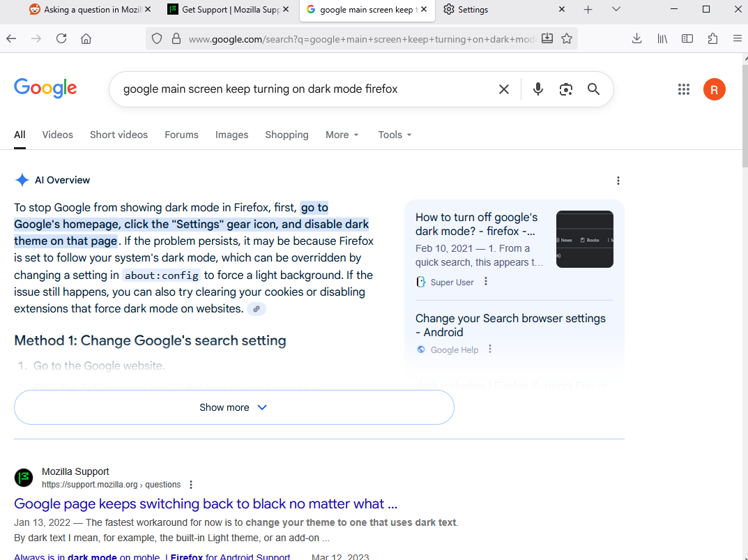Switch to Asking a question tab

pos(86,10)
